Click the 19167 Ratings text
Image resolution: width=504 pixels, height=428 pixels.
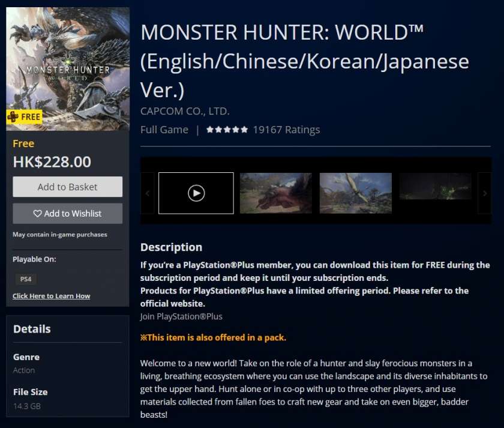286,130
